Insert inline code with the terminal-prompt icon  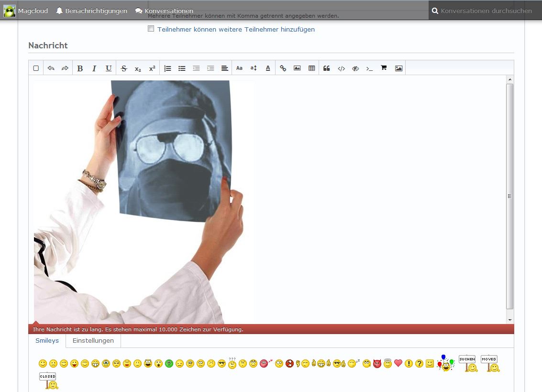click(369, 68)
